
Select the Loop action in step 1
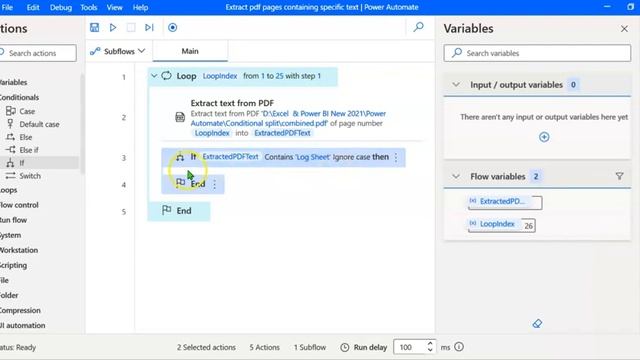coord(243,76)
